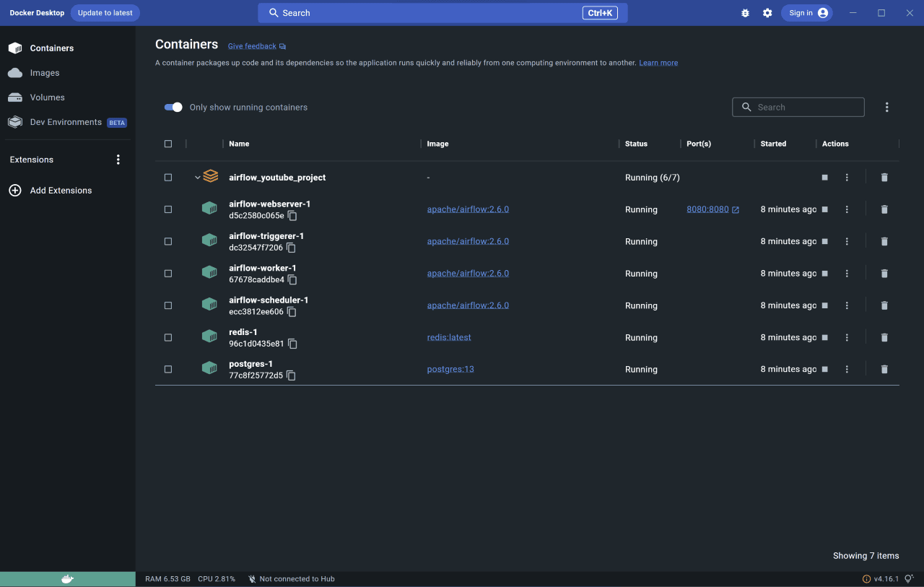Check the airflow-triggerer-1 checkbox
Viewport: 924px width, 587px height.
click(168, 241)
